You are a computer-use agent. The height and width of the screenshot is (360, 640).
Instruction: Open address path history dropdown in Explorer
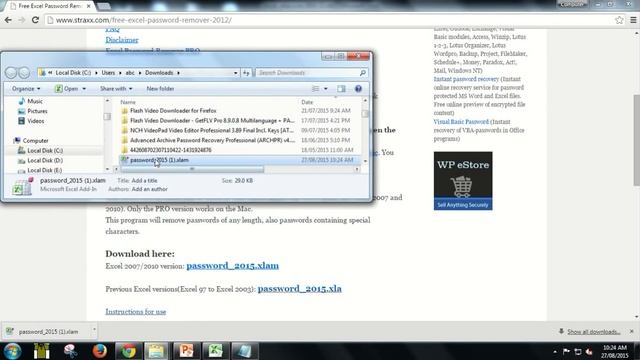coord(236,73)
